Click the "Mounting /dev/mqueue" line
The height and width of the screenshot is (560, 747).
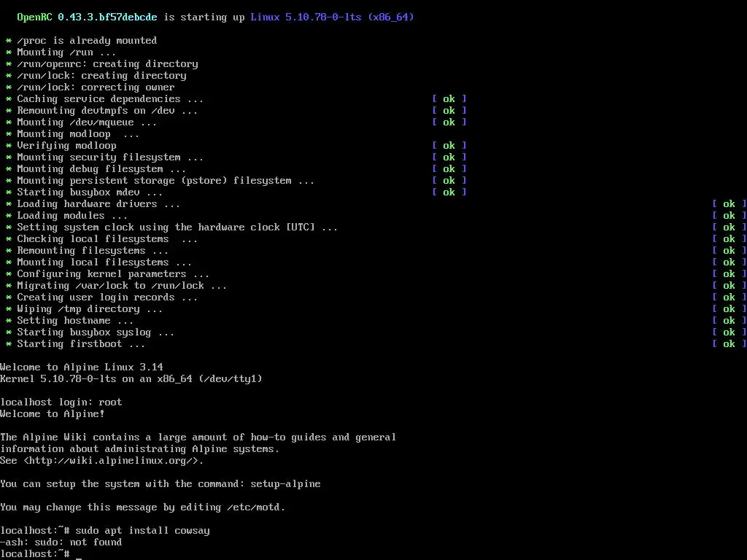(x=87, y=122)
